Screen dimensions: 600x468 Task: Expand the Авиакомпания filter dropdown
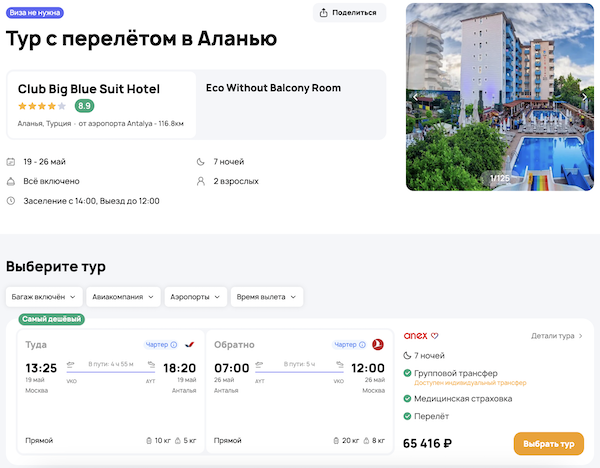[x=124, y=297]
